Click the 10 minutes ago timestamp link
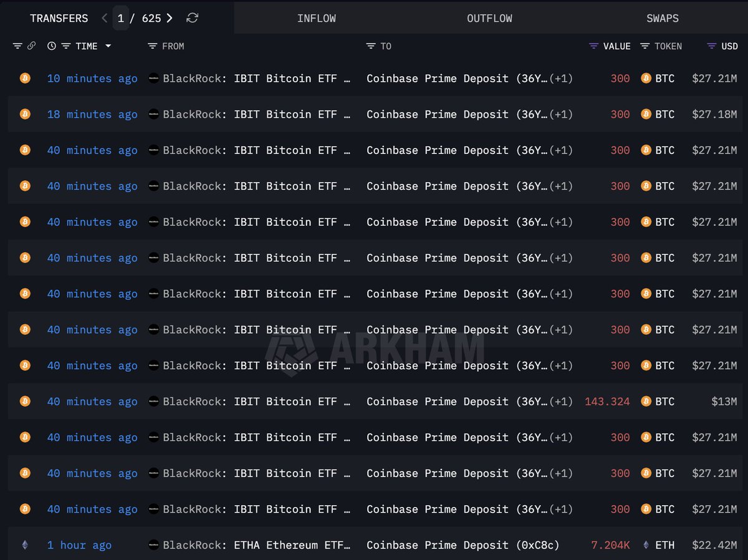The height and width of the screenshot is (560, 748). pos(92,78)
